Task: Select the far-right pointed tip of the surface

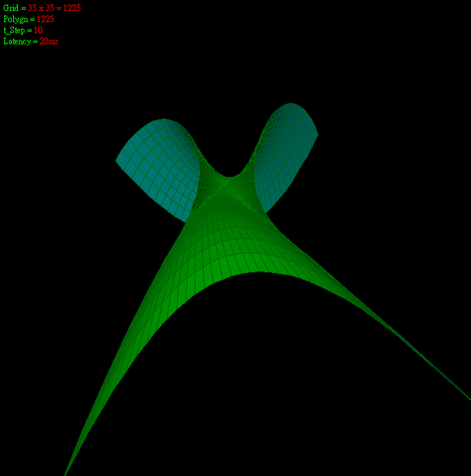Action: point(466,397)
